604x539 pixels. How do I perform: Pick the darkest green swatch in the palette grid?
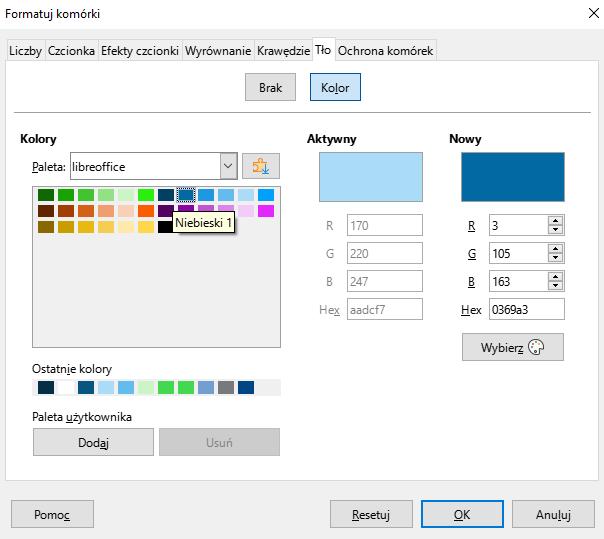click(x=46, y=195)
